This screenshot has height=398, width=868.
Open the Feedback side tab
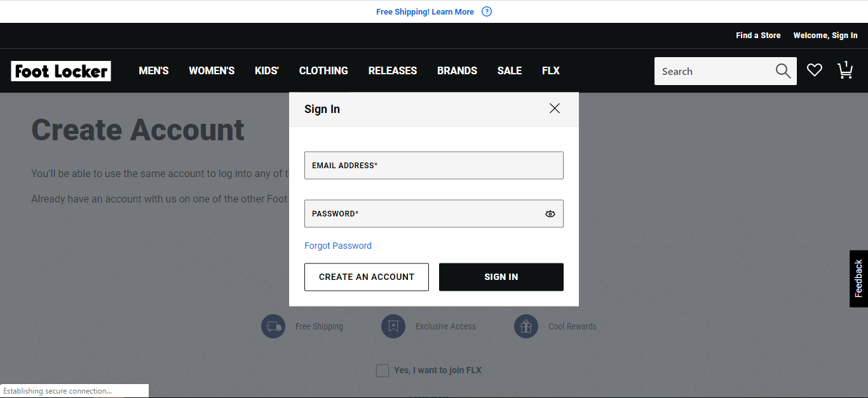pyautogui.click(x=858, y=279)
